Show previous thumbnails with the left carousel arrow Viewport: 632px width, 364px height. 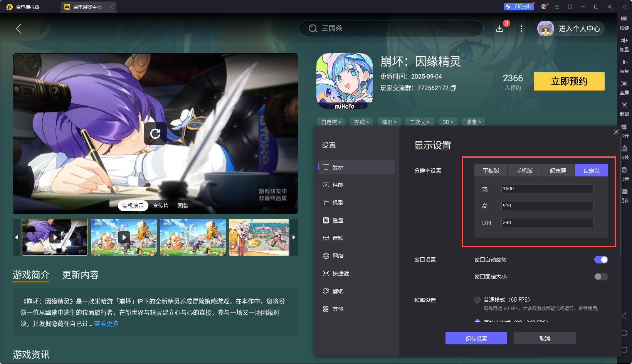(x=17, y=237)
